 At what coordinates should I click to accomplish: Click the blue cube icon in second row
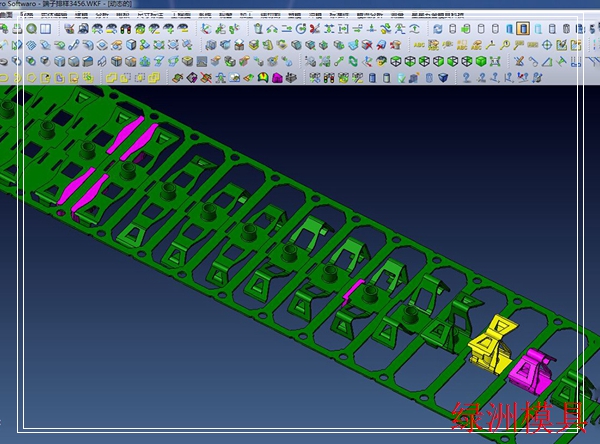[131, 45]
